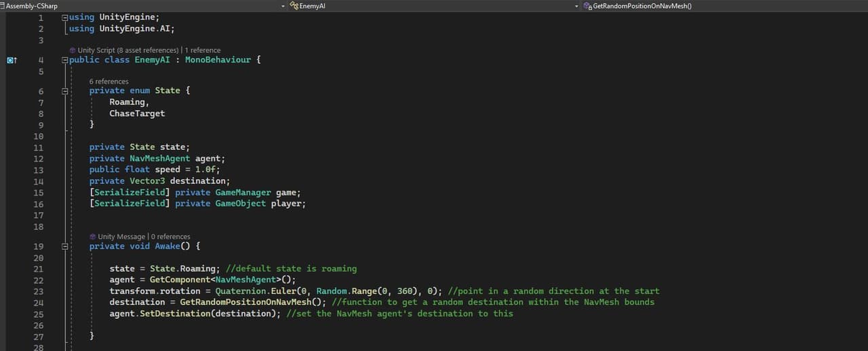Click "GameObject" type on line 16
This screenshot has height=351, width=868.
[x=240, y=204]
